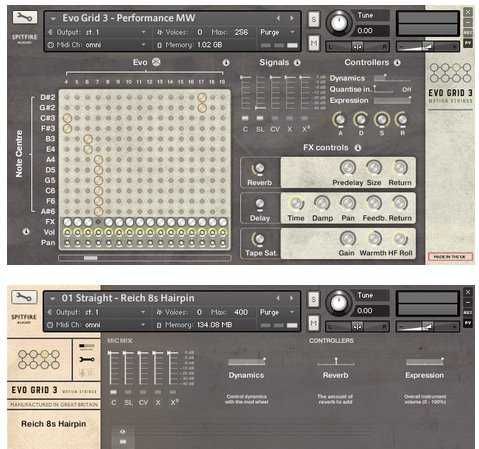Toggle the C signal on button in Signals
This screenshot has height=449, width=479.
[245, 118]
